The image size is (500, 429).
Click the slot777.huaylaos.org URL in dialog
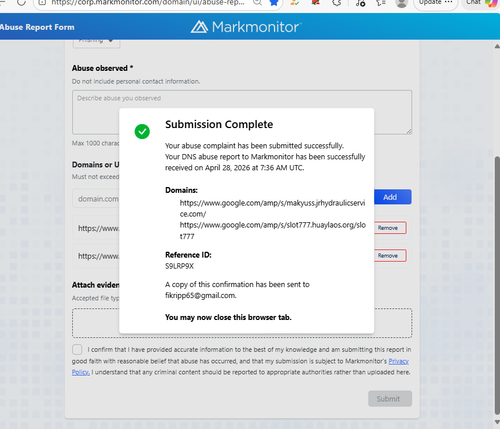(273, 231)
